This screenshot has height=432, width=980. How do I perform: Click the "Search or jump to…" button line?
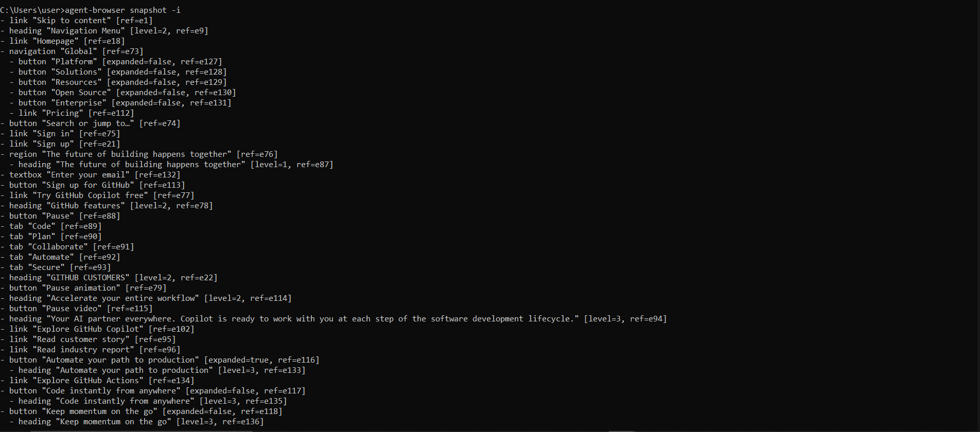coord(90,123)
